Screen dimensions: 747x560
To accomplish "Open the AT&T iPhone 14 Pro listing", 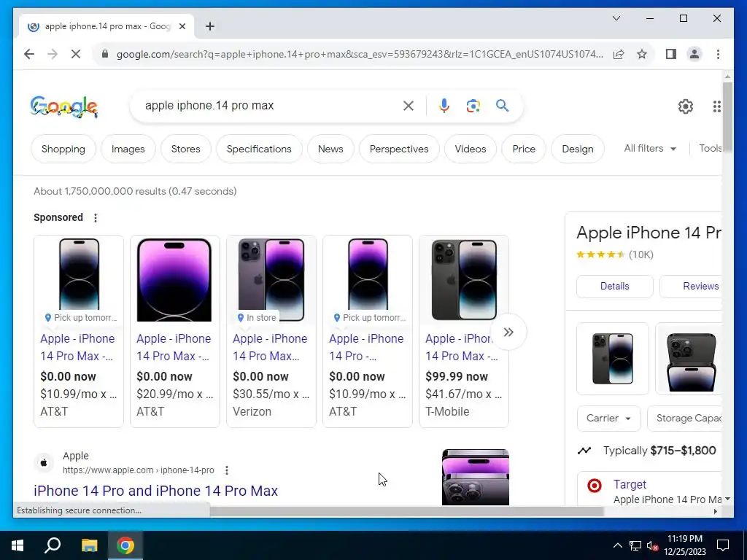I will 368,332.
